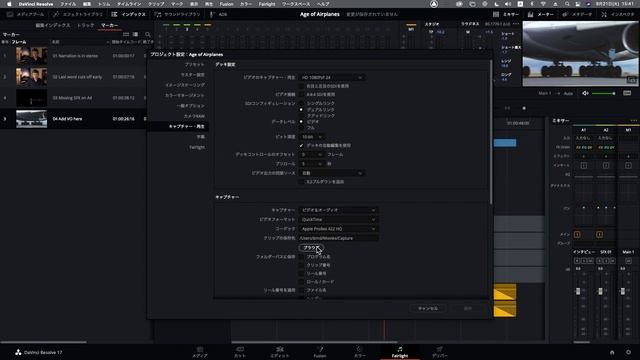
Task: Select the Dual Link SDI option
Action: point(301,110)
